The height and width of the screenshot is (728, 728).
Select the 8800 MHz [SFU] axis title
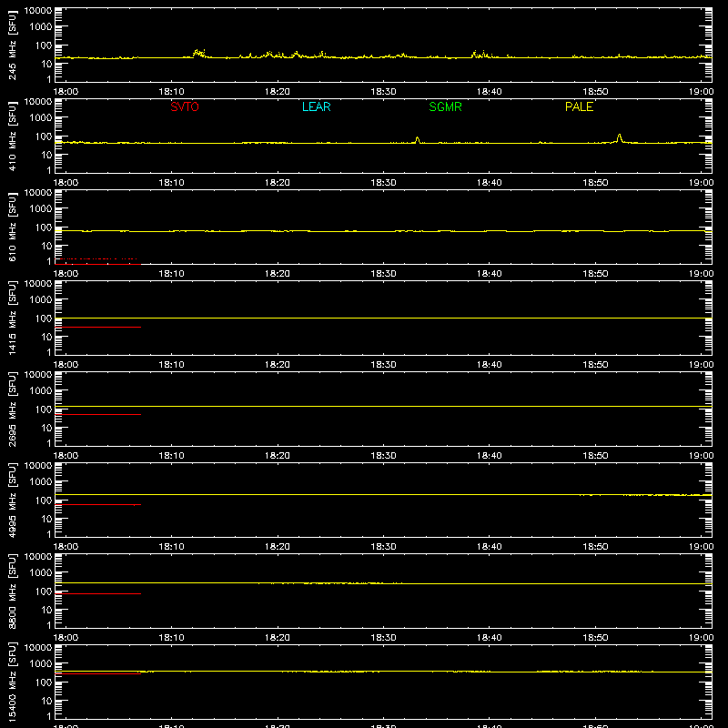click(x=12, y=591)
